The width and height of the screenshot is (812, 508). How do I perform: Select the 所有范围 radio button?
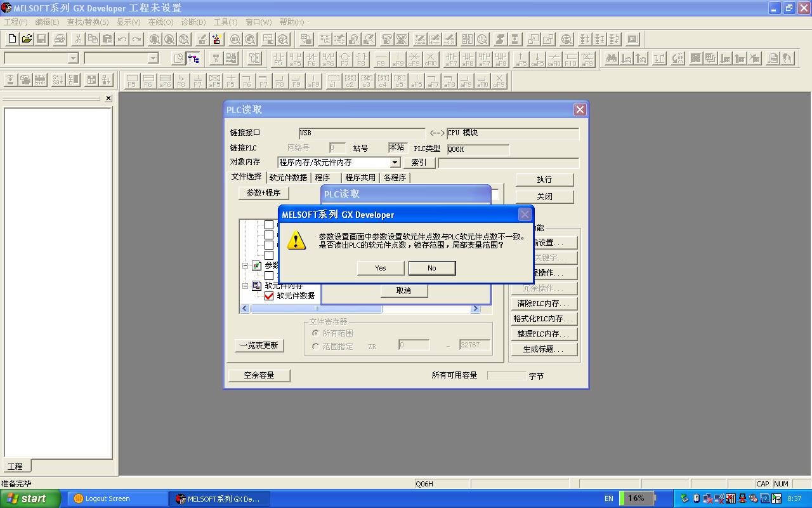[315, 333]
